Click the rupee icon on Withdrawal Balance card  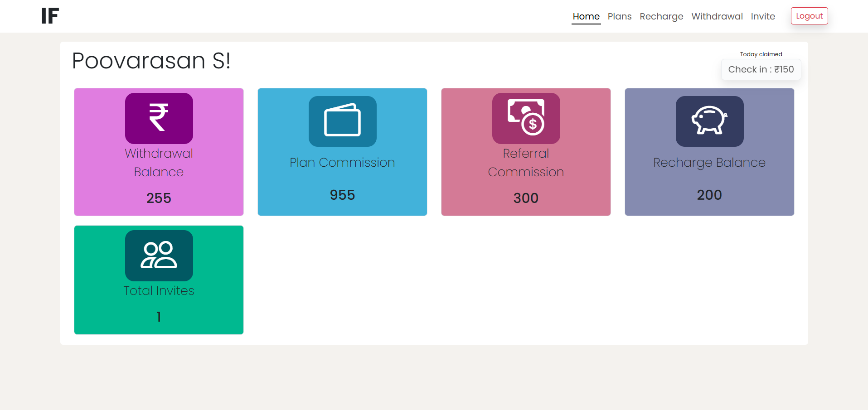click(159, 118)
